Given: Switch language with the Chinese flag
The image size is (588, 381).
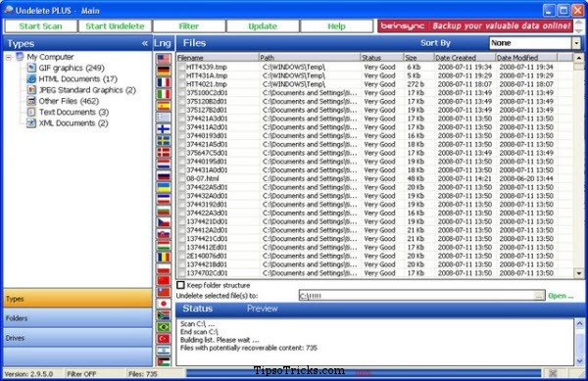Looking at the screenshot, I should point(163,280).
